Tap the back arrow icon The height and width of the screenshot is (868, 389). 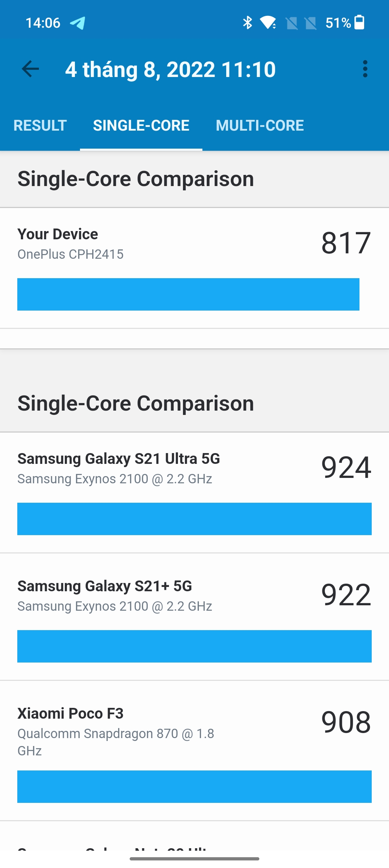pos(30,69)
